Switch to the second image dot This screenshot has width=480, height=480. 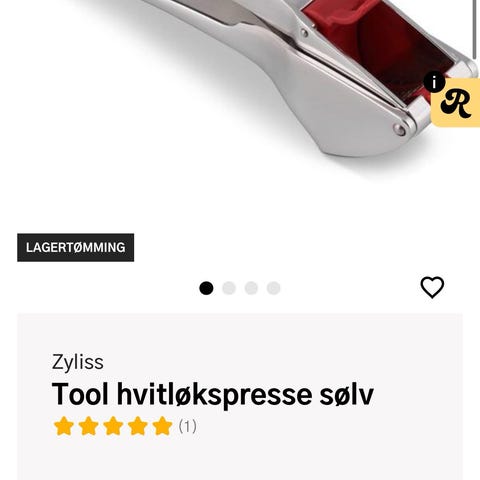229,288
